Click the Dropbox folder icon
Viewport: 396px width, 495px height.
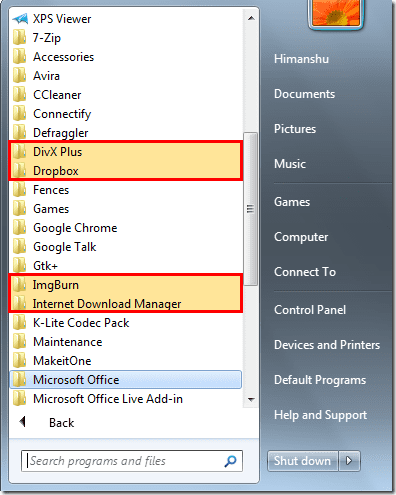pyautogui.click(x=19, y=170)
